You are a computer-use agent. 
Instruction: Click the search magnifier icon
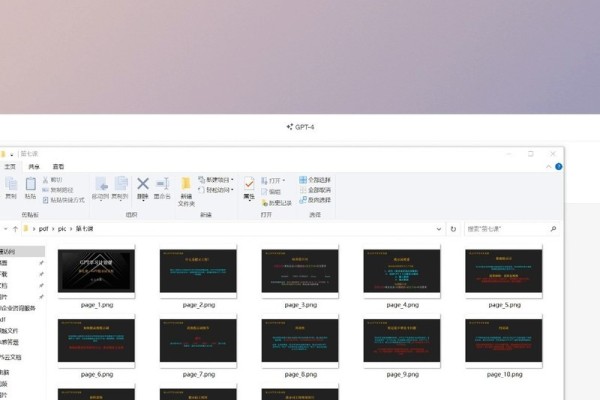pyautogui.click(x=553, y=229)
